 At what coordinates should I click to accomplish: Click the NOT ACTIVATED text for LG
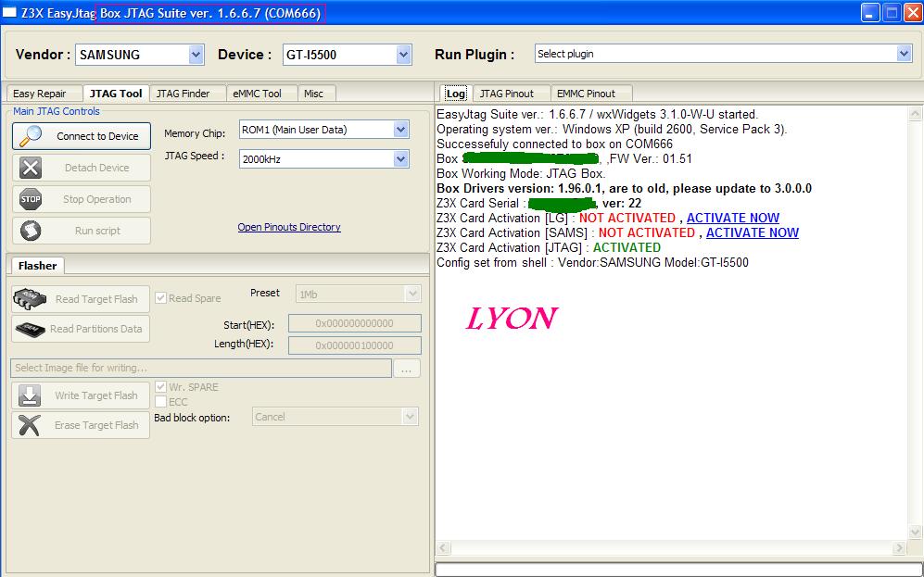click(627, 218)
